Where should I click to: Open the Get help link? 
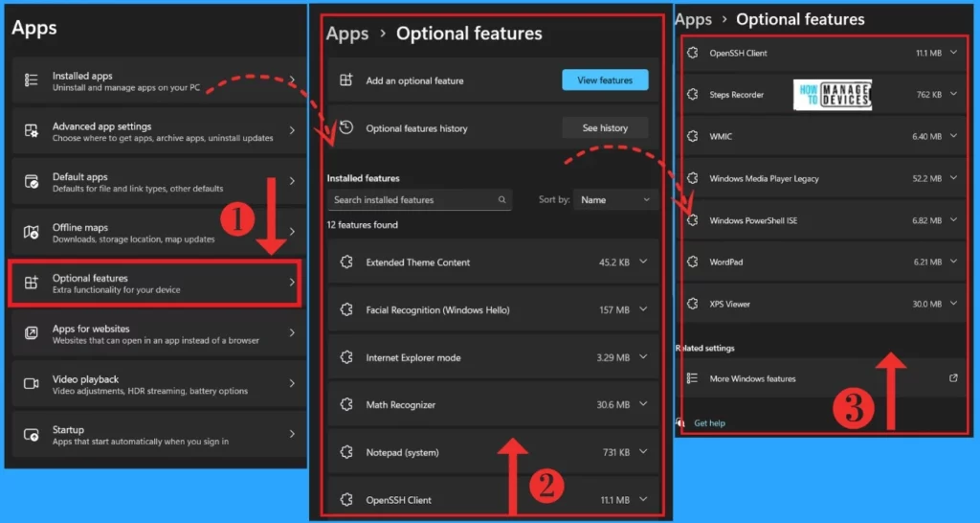[x=709, y=423]
